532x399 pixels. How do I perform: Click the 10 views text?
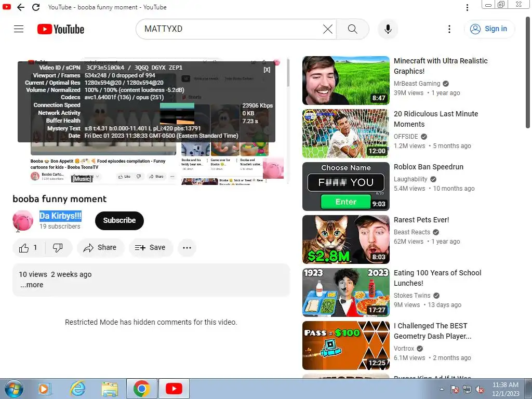(x=33, y=274)
